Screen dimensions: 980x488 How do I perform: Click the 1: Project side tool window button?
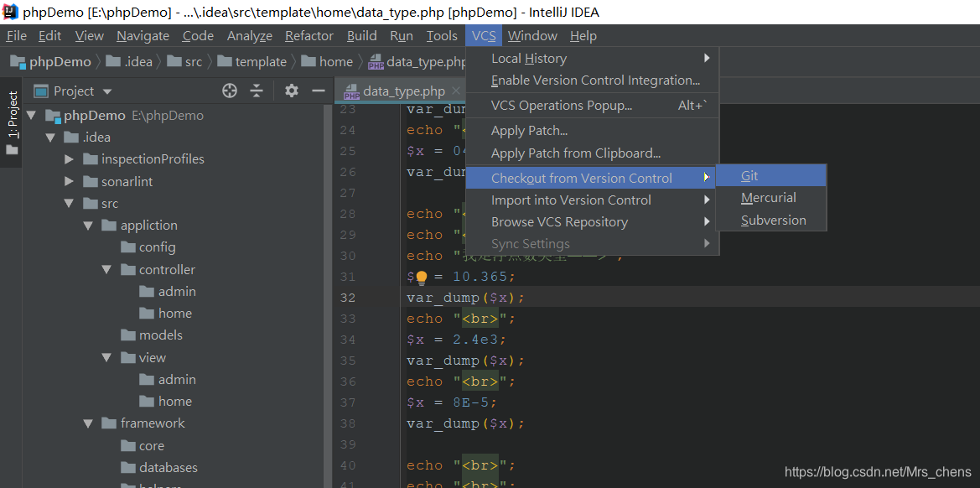click(x=12, y=123)
